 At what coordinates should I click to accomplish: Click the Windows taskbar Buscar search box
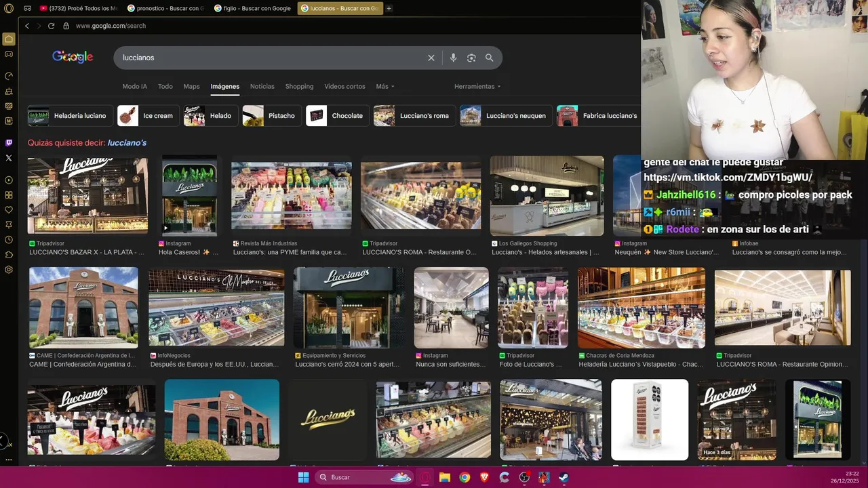(x=365, y=477)
